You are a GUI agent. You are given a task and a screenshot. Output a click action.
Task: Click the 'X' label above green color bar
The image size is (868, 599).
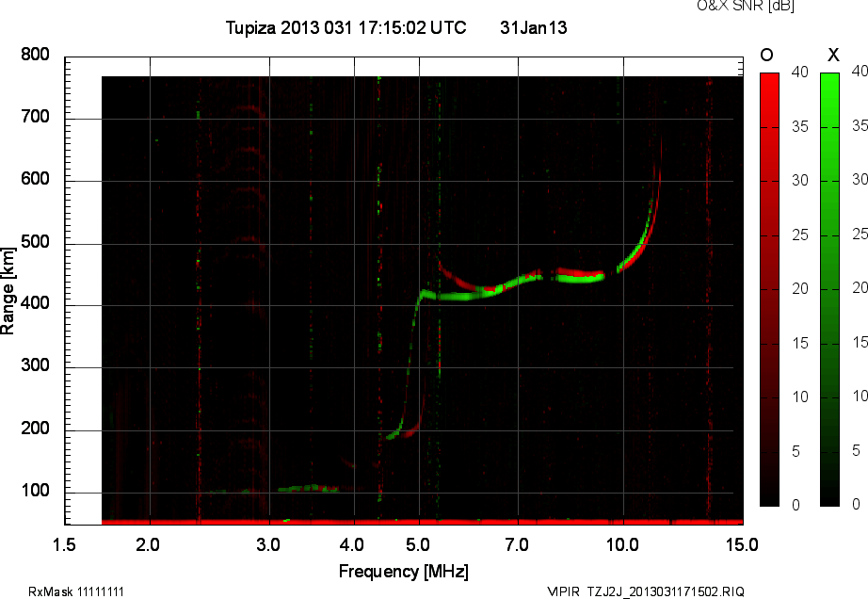point(831,56)
